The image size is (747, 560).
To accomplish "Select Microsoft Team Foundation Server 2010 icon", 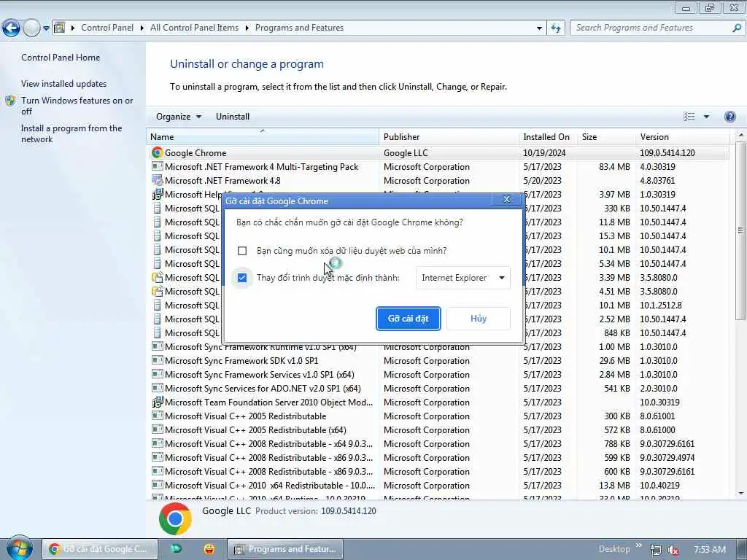I will pos(157,402).
